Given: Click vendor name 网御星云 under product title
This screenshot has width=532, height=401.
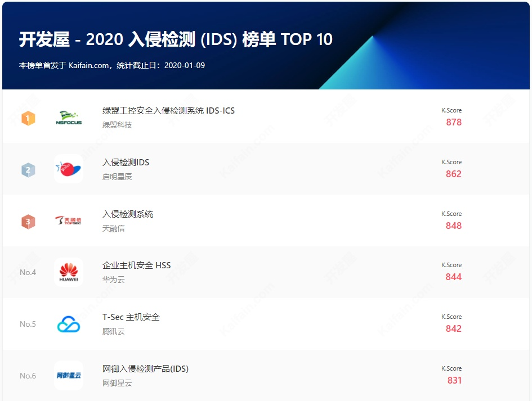Looking at the screenshot, I should tap(117, 383).
